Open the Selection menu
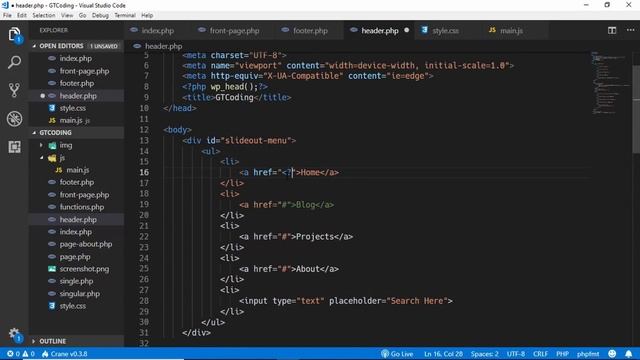 [x=44, y=16]
